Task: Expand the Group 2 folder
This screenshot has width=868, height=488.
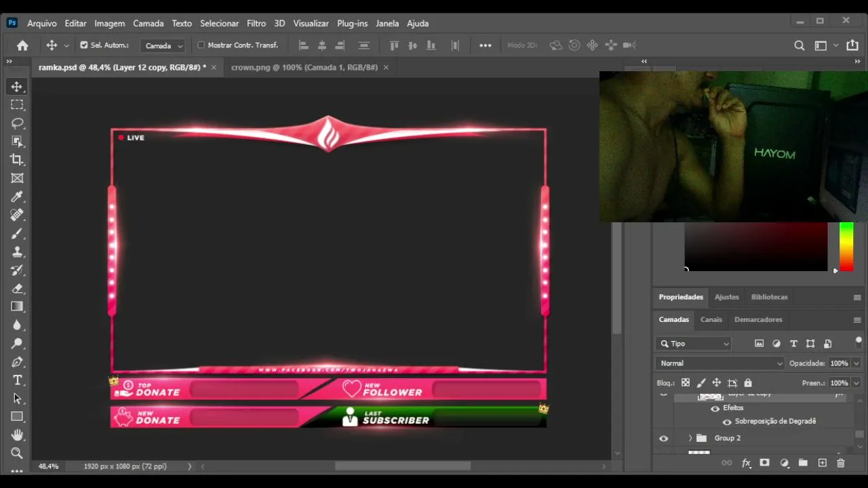Action: pyautogui.click(x=690, y=439)
